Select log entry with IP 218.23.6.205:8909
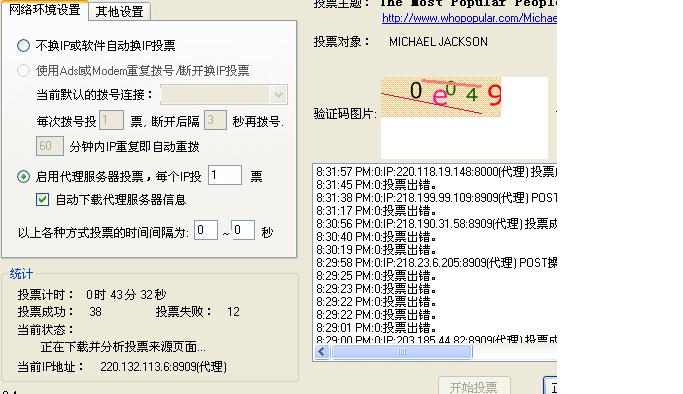The width and height of the screenshot is (683, 394). pyautogui.click(x=436, y=263)
